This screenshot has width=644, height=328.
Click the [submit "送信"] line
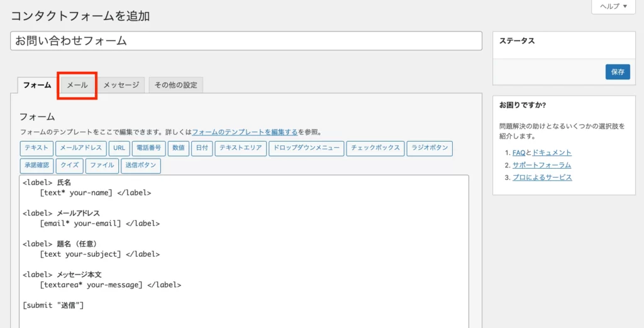[53, 305]
